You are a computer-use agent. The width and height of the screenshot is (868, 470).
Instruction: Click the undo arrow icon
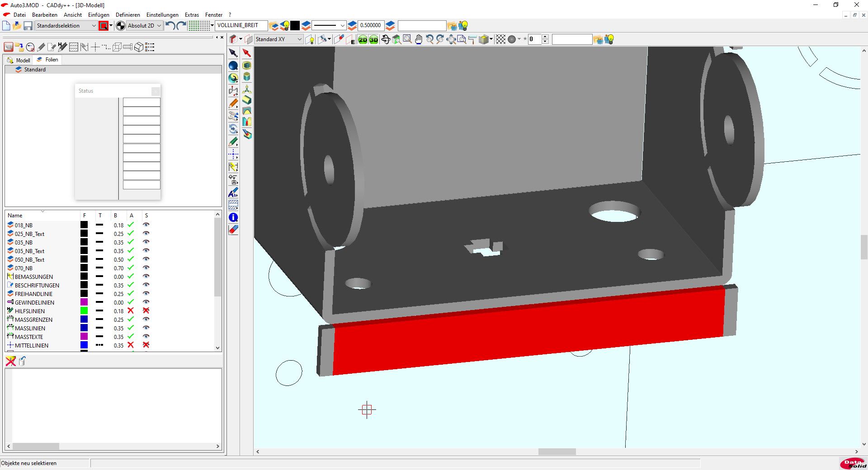click(170, 26)
